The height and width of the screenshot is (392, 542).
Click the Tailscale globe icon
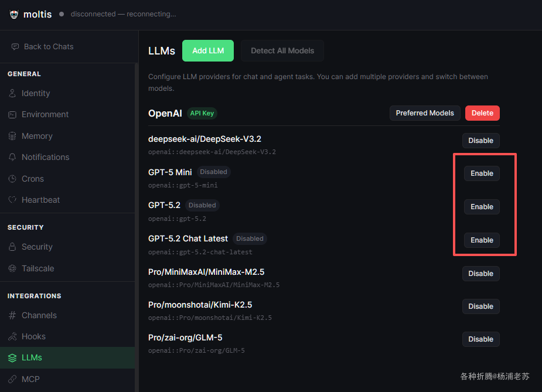pos(12,268)
